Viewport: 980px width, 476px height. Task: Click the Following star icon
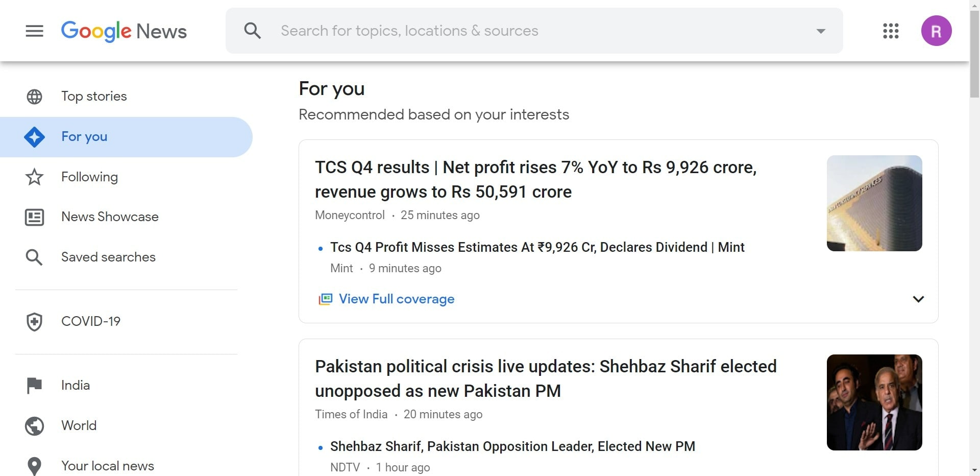(x=34, y=177)
